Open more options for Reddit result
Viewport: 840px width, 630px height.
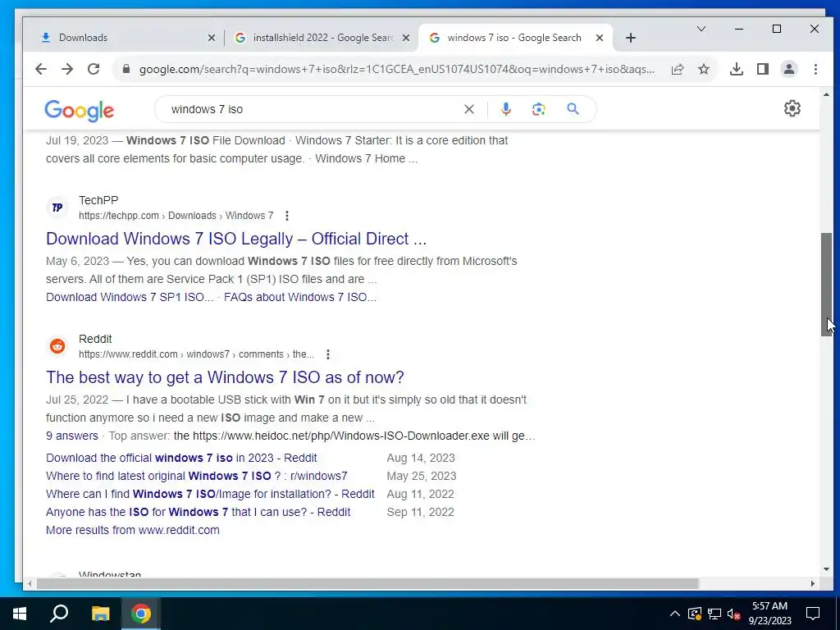click(328, 354)
